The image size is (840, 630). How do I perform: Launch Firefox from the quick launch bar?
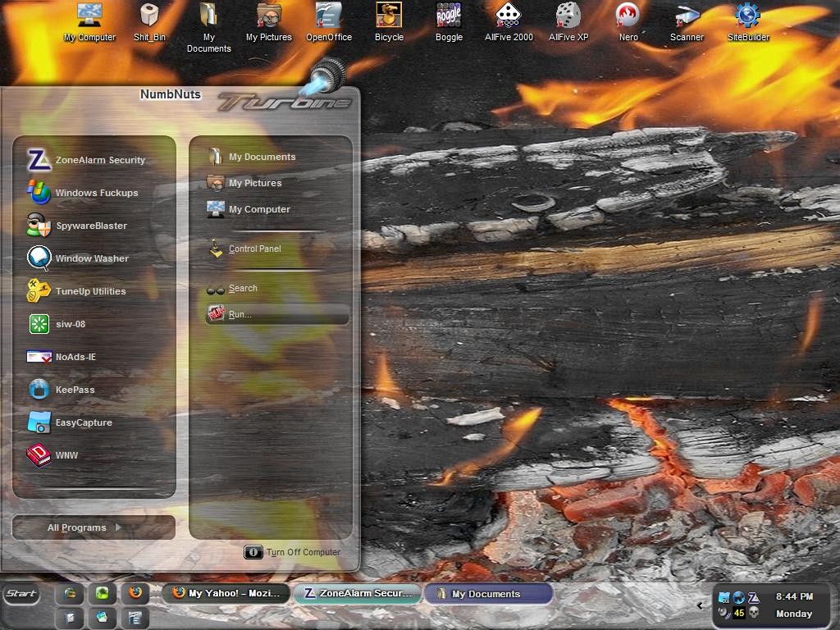click(135, 593)
